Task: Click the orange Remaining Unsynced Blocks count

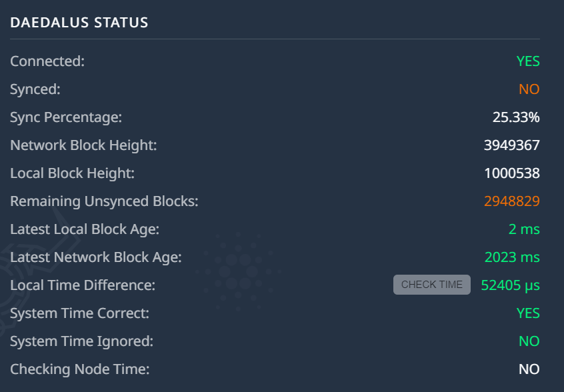Action: click(511, 201)
